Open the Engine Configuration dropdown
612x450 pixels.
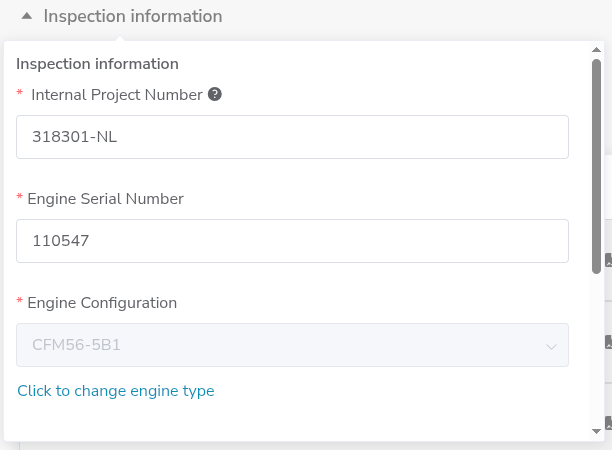292,345
